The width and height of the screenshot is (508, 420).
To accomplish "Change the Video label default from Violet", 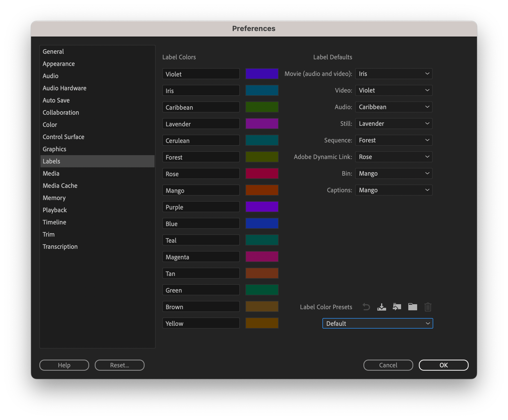I will pos(394,90).
